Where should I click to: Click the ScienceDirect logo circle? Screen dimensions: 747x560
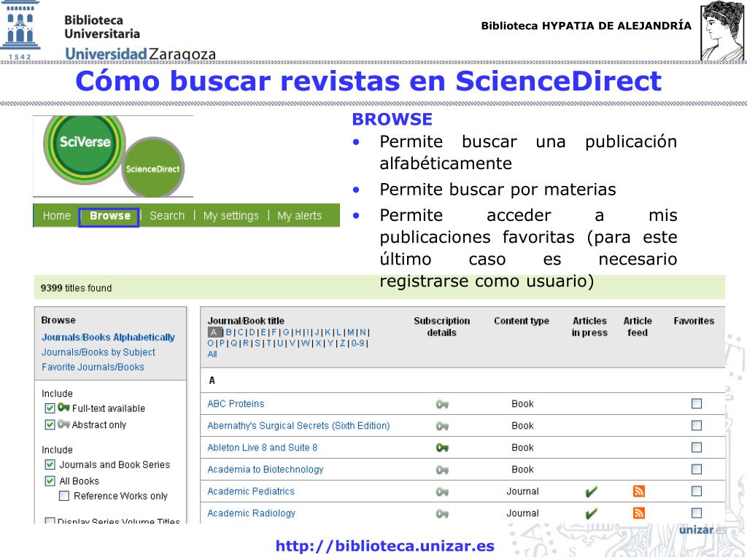tap(152, 168)
